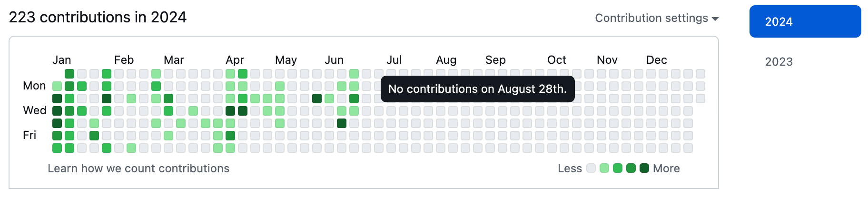The height and width of the screenshot is (198, 868).
Task: Click the March 5th Tuesday contribution cell
Action: [x=168, y=99]
